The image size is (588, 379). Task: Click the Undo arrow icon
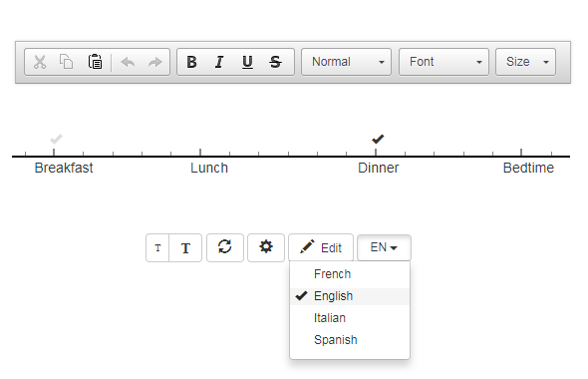click(128, 62)
